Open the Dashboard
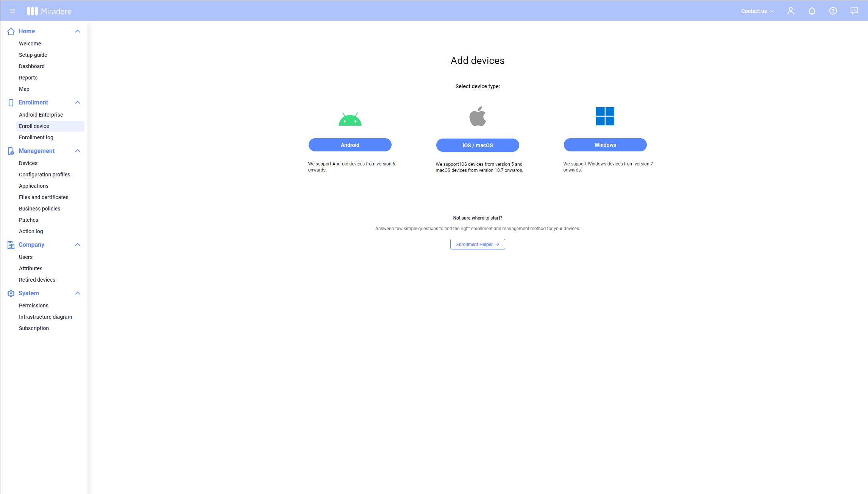868x494 pixels. click(x=32, y=66)
